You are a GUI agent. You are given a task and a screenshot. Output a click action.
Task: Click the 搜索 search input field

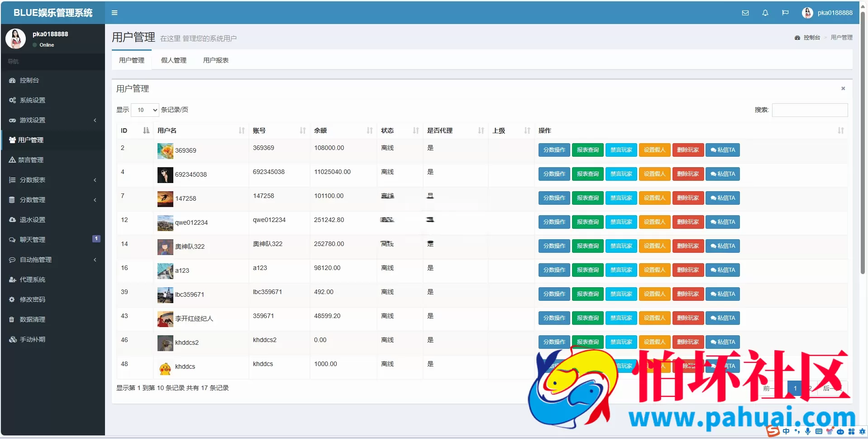tap(810, 110)
